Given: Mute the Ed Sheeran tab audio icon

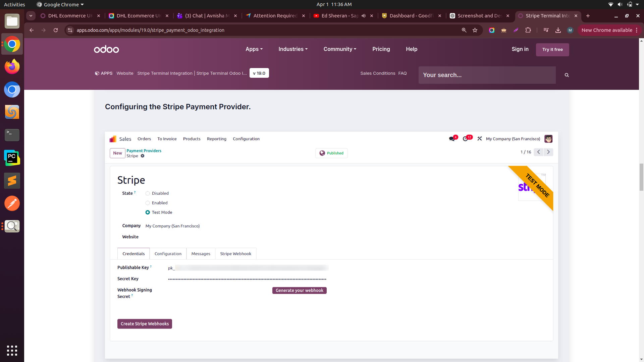Looking at the screenshot, I should coord(364,16).
